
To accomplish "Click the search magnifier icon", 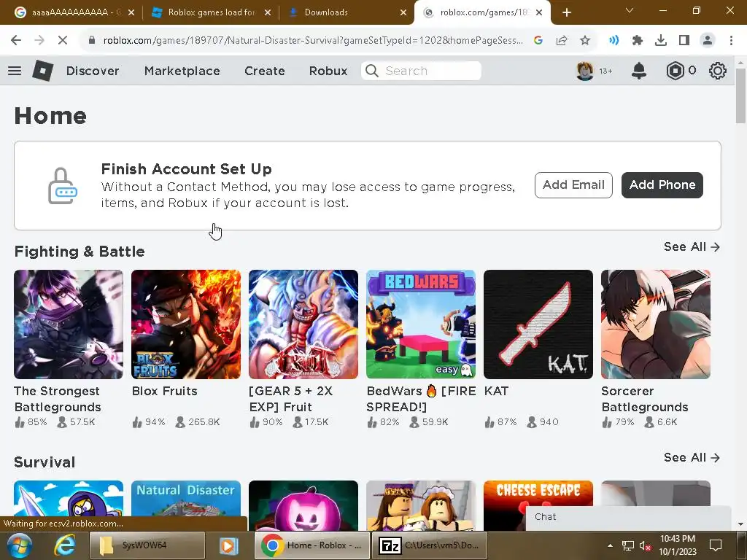I will 372,71.
